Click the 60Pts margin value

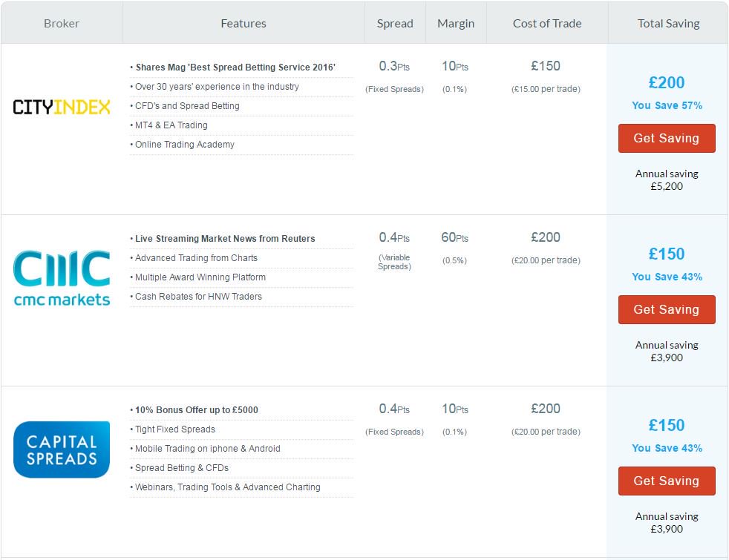[x=454, y=238]
